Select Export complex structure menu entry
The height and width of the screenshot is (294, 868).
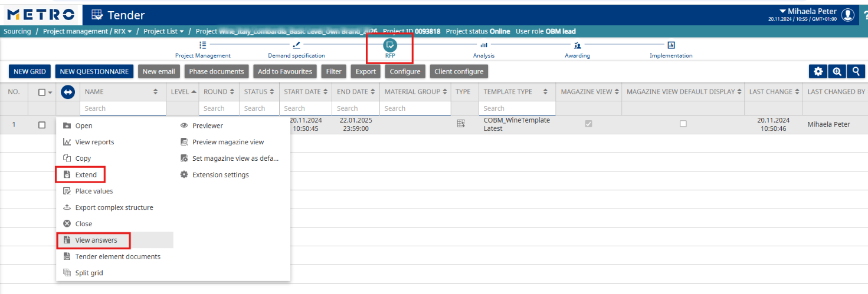115,207
